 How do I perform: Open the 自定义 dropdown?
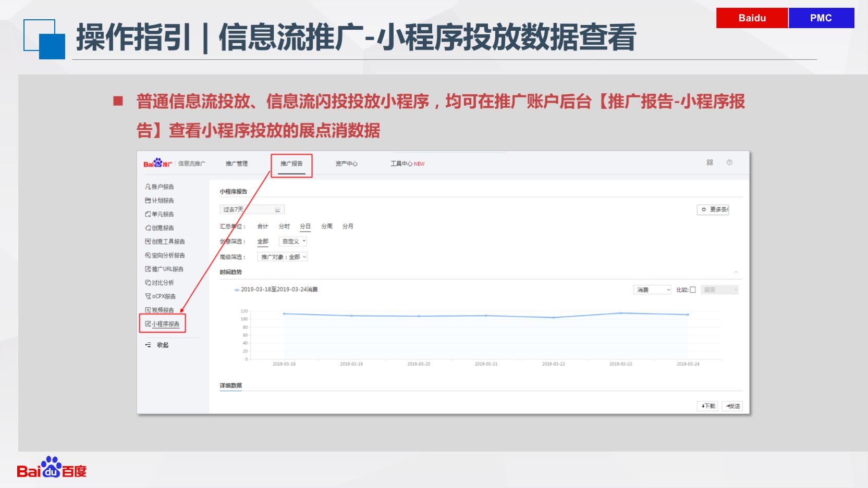[x=293, y=241]
